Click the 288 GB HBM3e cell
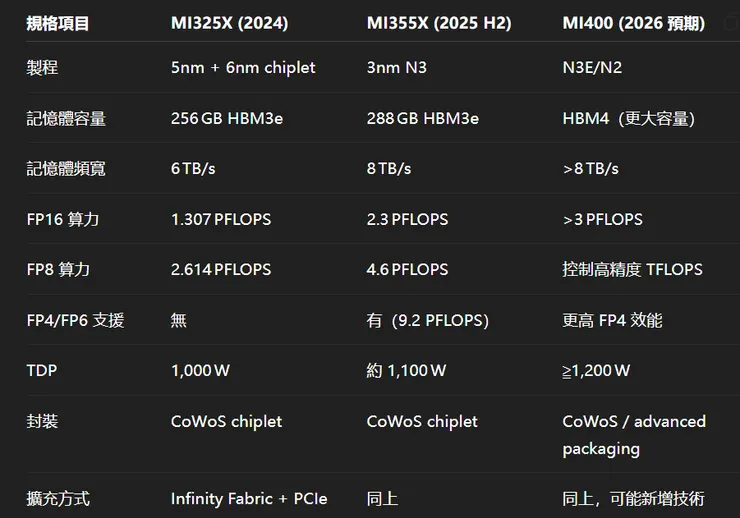This screenshot has height=518, width=740. (423, 119)
